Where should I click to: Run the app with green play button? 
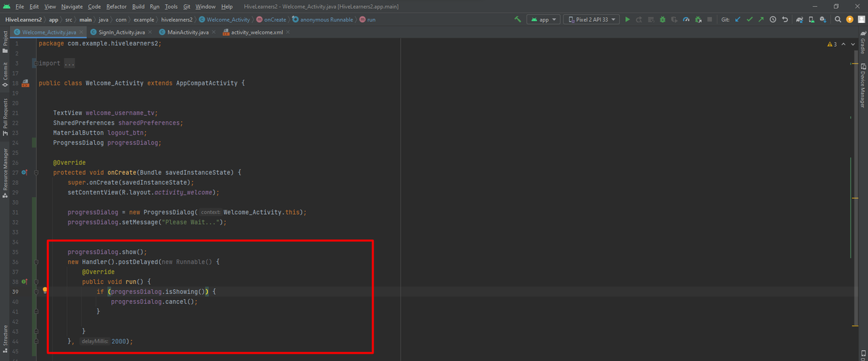tap(627, 20)
